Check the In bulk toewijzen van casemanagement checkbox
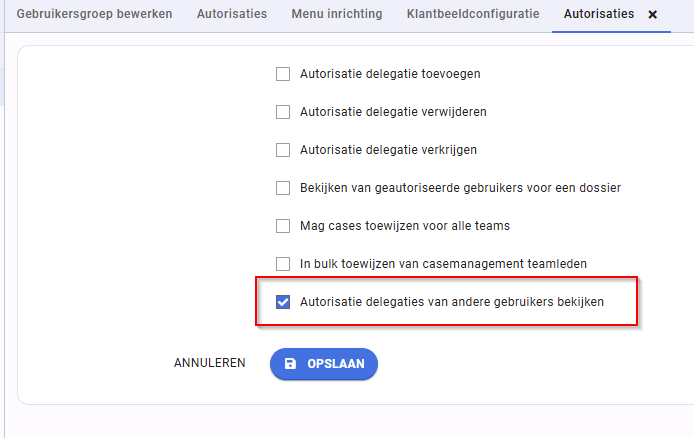The height and width of the screenshot is (438, 694). click(x=283, y=264)
